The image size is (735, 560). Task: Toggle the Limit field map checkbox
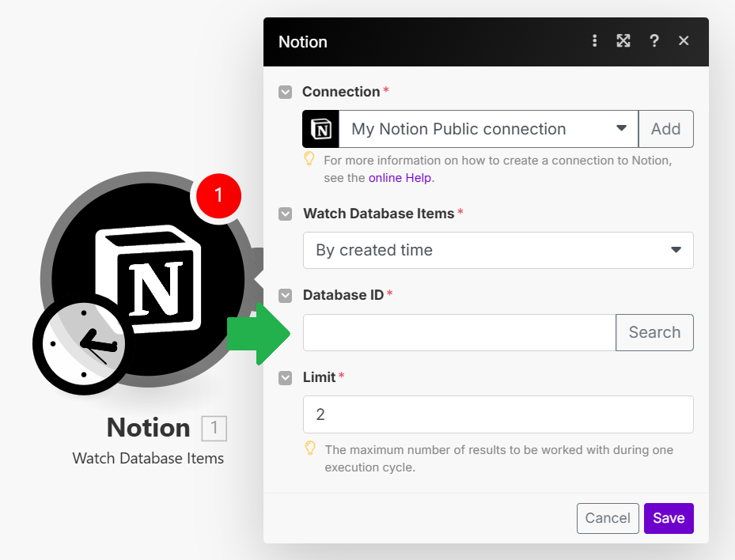285,378
